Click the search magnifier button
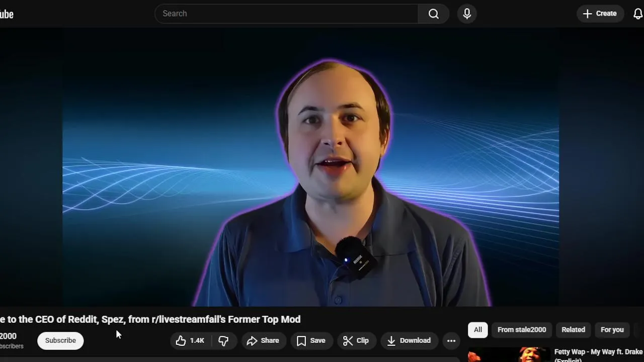The width and height of the screenshot is (644, 362). [433, 14]
